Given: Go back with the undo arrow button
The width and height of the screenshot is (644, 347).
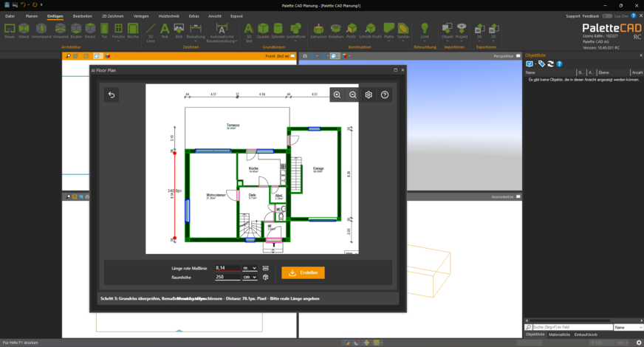Looking at the screenshot, I should [x=112, y=95].
